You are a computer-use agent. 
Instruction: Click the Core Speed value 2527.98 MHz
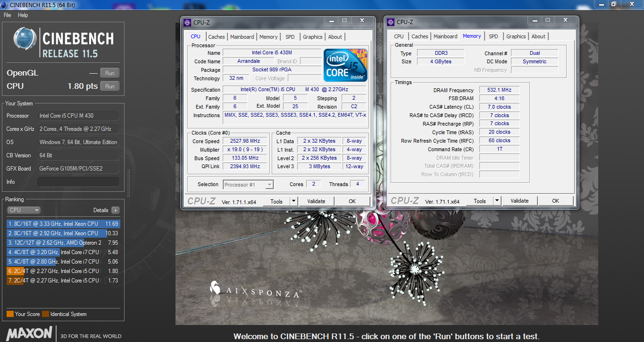point(245,141)
